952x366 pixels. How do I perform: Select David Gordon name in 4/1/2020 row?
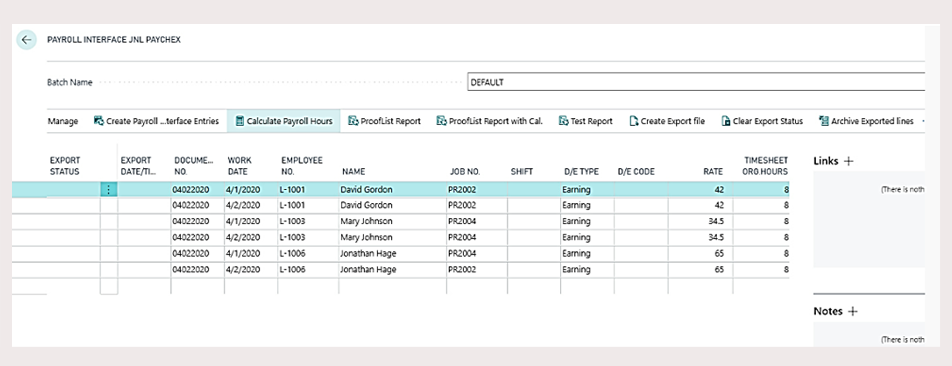[367, 190]
